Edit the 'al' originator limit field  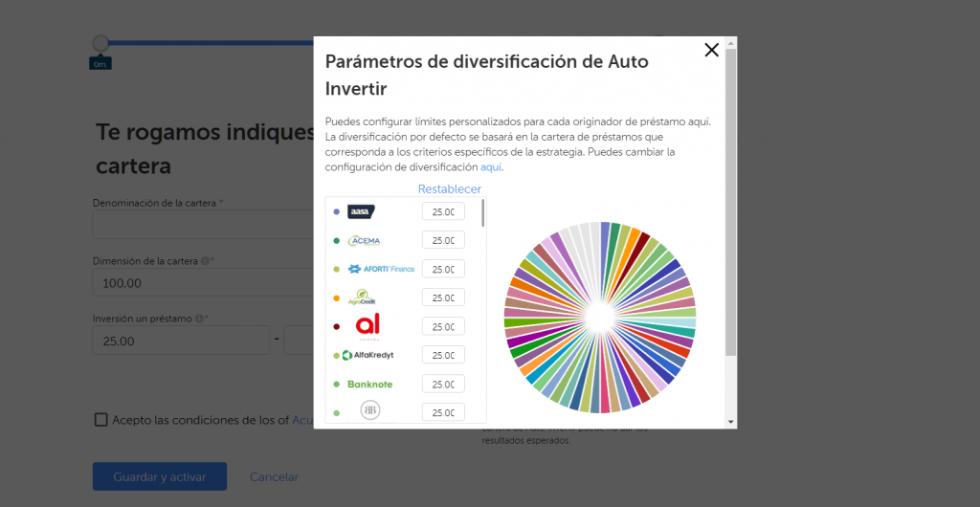[443, 326]
